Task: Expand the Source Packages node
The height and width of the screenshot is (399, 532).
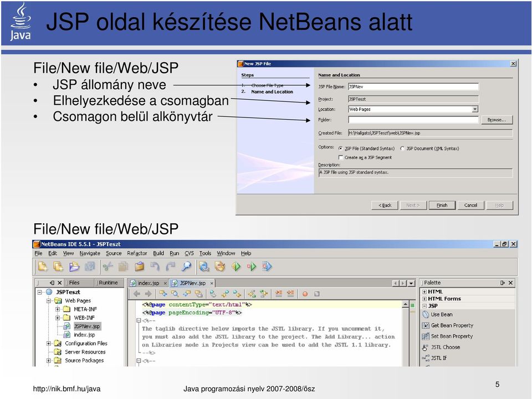Action: [49, 361]
